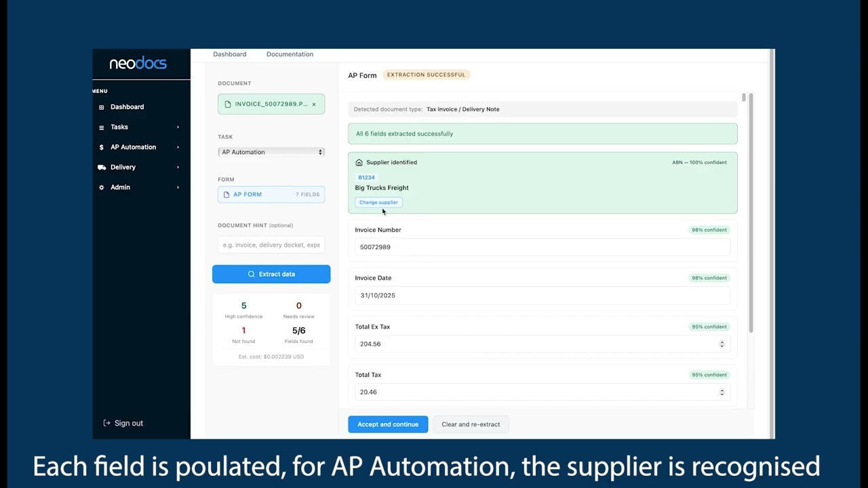Click the ABN — 100% confident label
The image size is (868, 488).
tap(699, 163)
